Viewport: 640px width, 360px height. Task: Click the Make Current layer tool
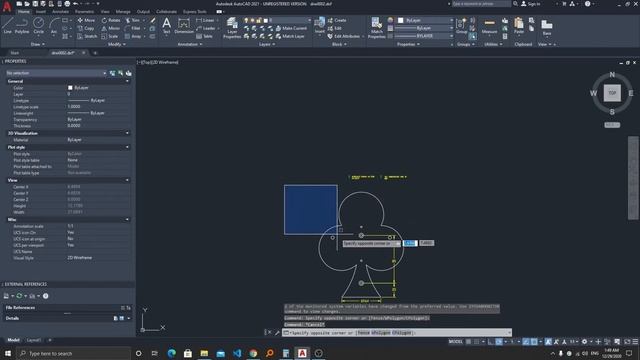[x=291, y=28]
